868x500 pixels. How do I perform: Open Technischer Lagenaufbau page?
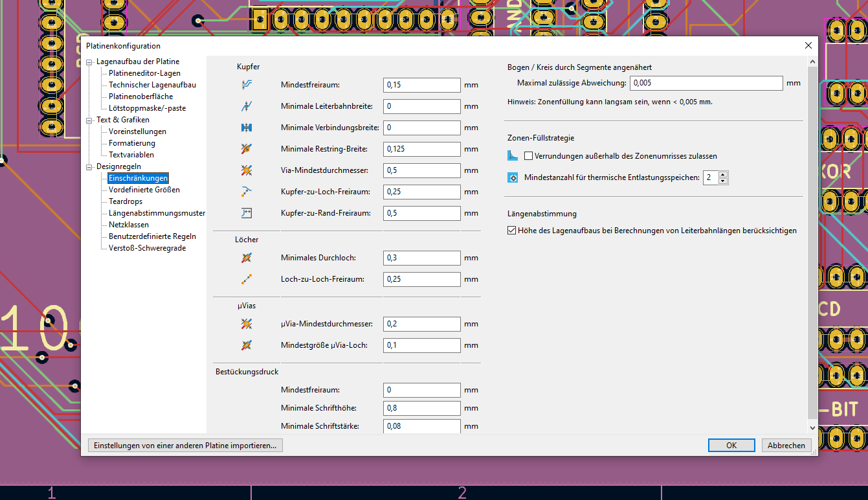152,85
